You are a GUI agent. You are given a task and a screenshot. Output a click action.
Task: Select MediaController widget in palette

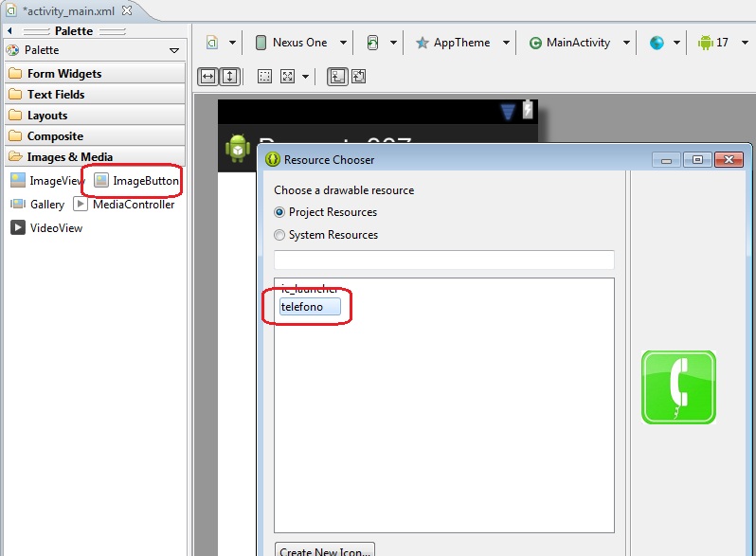coord(124,205)
